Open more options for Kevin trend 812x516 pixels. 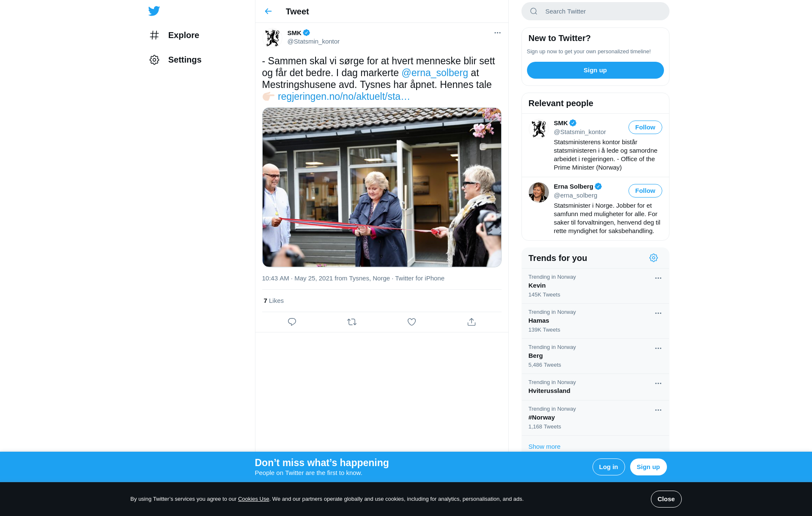coord(658,278)
